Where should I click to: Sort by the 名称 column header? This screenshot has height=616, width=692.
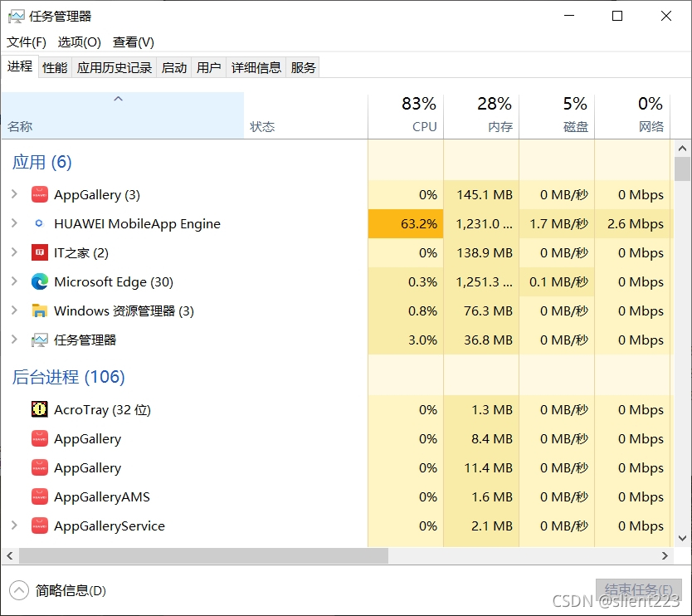(x=123, y=115)
